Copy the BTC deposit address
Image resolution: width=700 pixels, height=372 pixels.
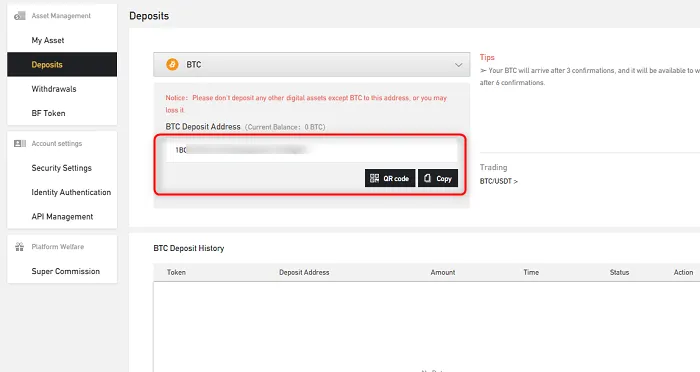pyautogui.click(x=438, y=178)
